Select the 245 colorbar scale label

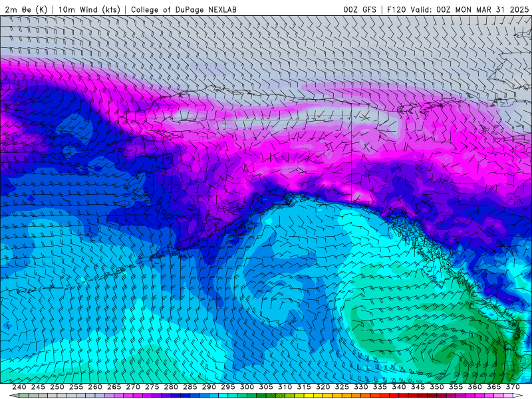(38, 387)
